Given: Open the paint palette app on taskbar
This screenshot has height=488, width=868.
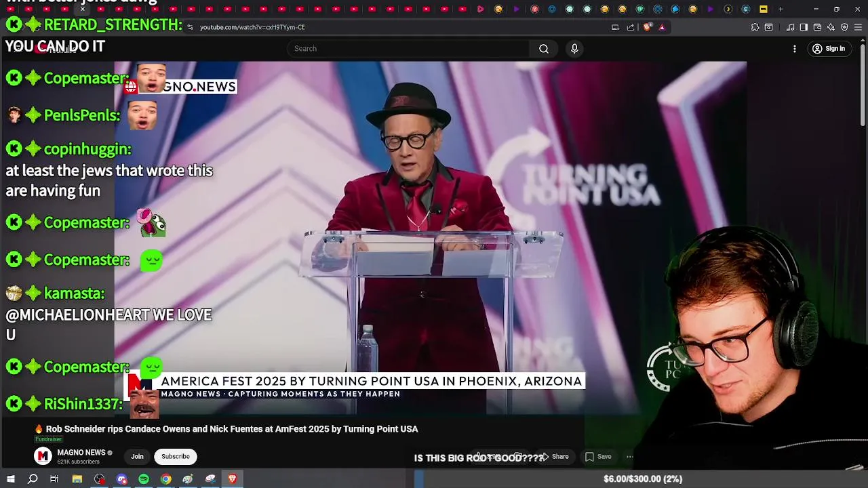Looking at the screenshot, I should click(x=188, y=479).
